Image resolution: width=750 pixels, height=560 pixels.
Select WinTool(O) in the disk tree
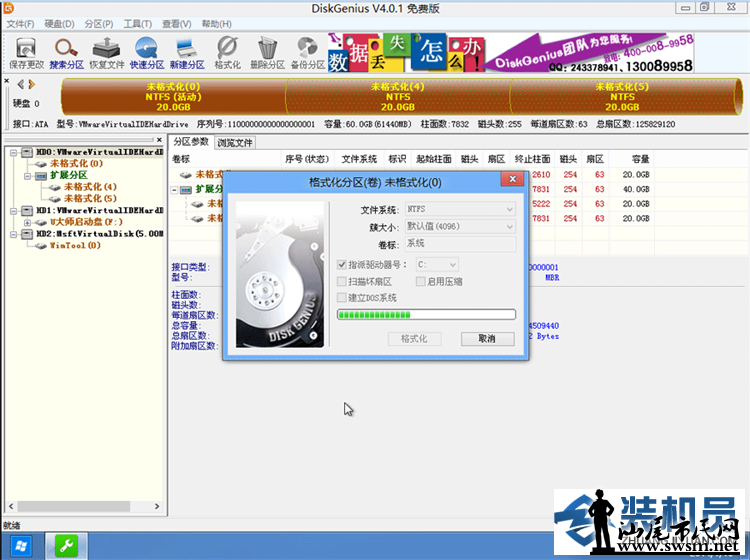(x=75, y=246)
